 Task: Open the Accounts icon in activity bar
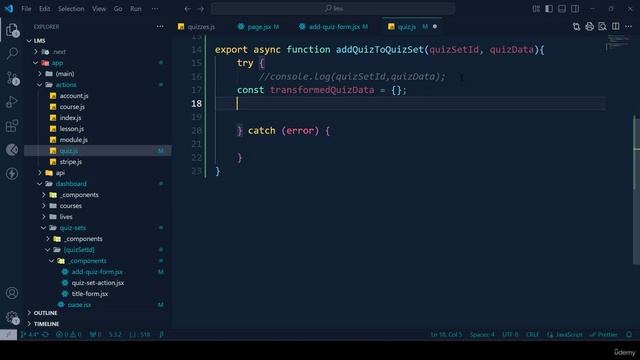click(12, 293)
